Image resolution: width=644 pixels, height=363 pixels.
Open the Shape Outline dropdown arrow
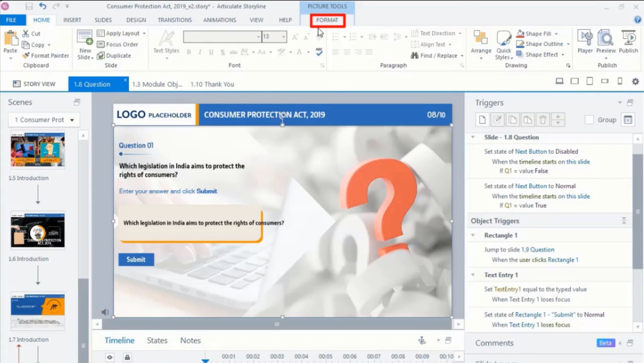coord(568,44)
